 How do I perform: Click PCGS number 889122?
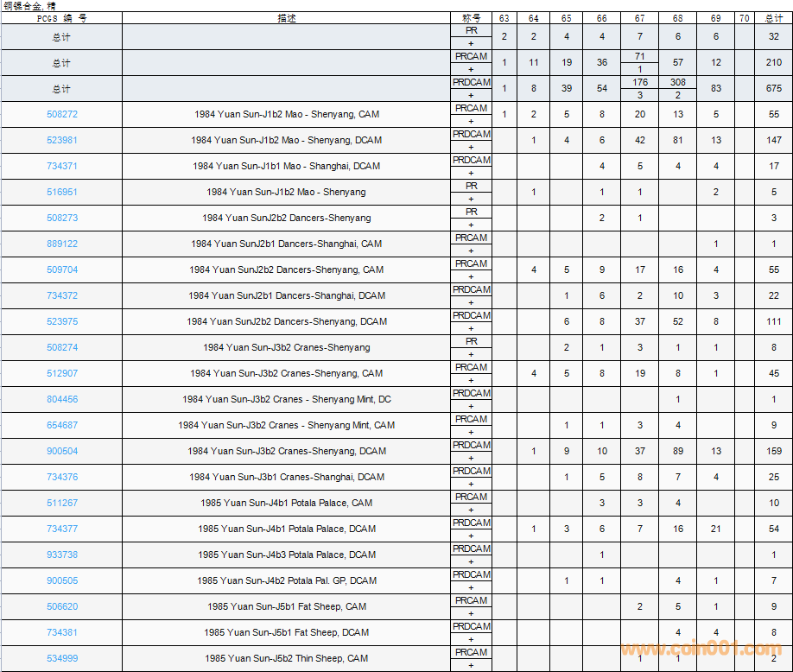(61, 244)
